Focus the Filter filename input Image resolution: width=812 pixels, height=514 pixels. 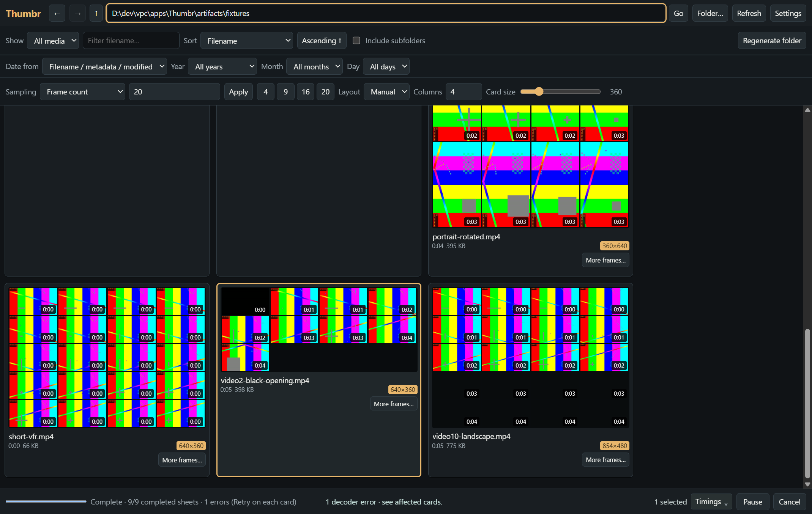coord(131,41)
